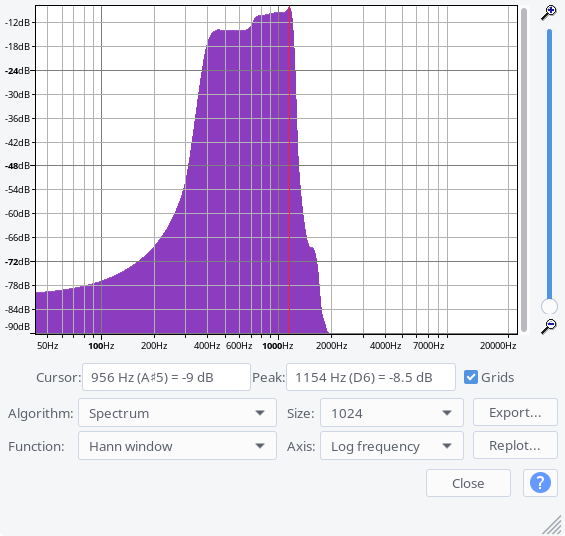Image resolution: width=565 pixels, height=536 pixels.
Task: Click the red peak line in the spectrum
Action: click(x=289, y=169)
